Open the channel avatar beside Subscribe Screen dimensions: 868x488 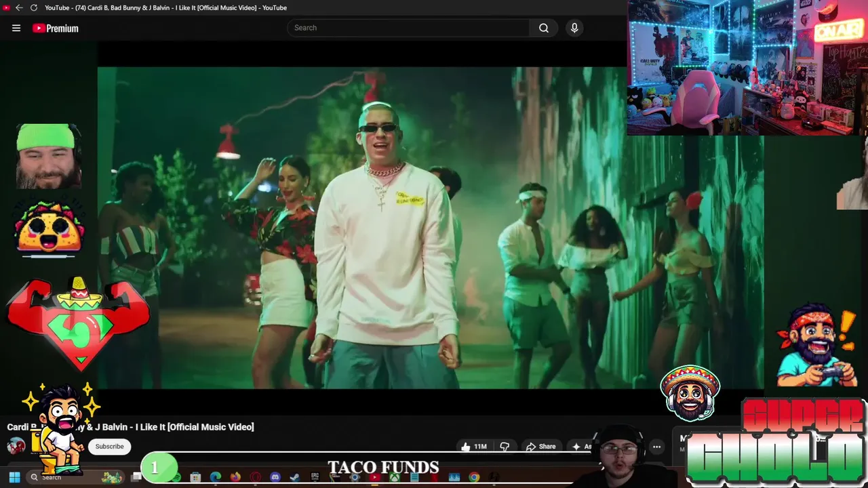pos(16,445)
